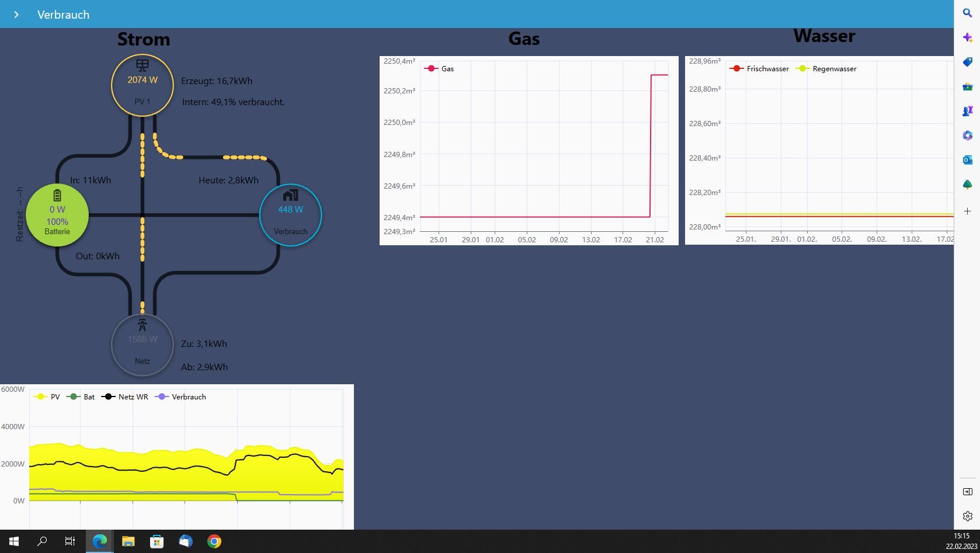Expand the navigation menu chevron next to Verbrauch
Viewport: 980px width, 553px height.
(x=16, y=15)
